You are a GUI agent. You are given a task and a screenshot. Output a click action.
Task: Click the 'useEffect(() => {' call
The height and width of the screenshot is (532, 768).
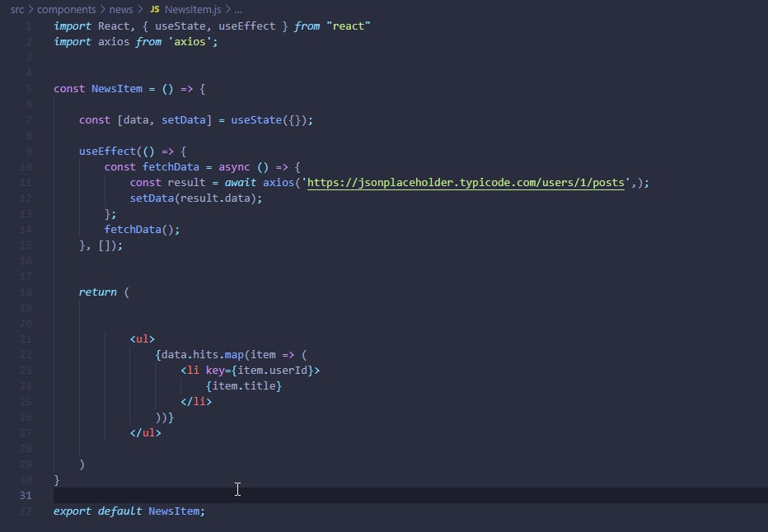(133, 152)
